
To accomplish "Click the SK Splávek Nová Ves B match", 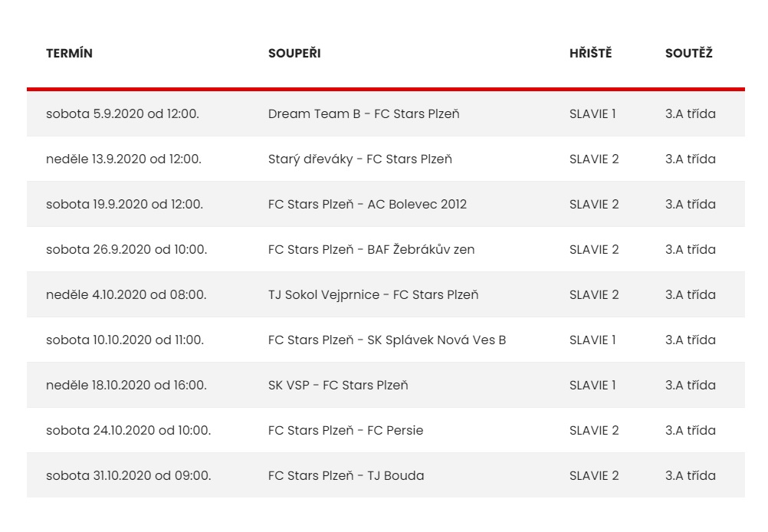I will pyautogui.click(x=387, y=340).
